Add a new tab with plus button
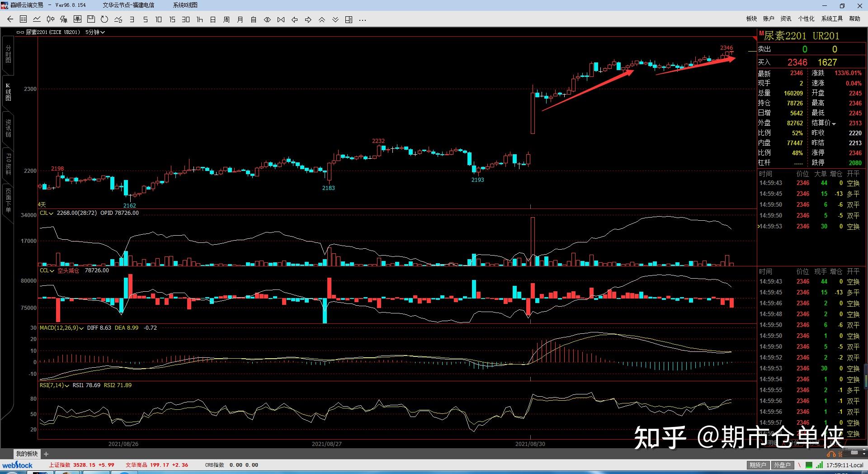868x474 pixels. pyautogui.click(x=46, y=454)
